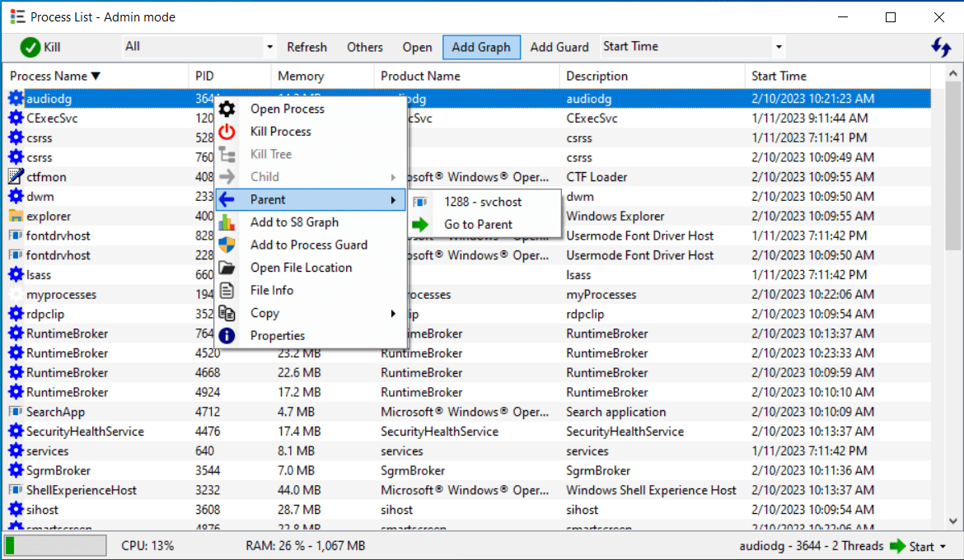Select the SgrmBroker process name
Image resolution: width=964 pixels, height=560 pixels.
pos(58,471)
